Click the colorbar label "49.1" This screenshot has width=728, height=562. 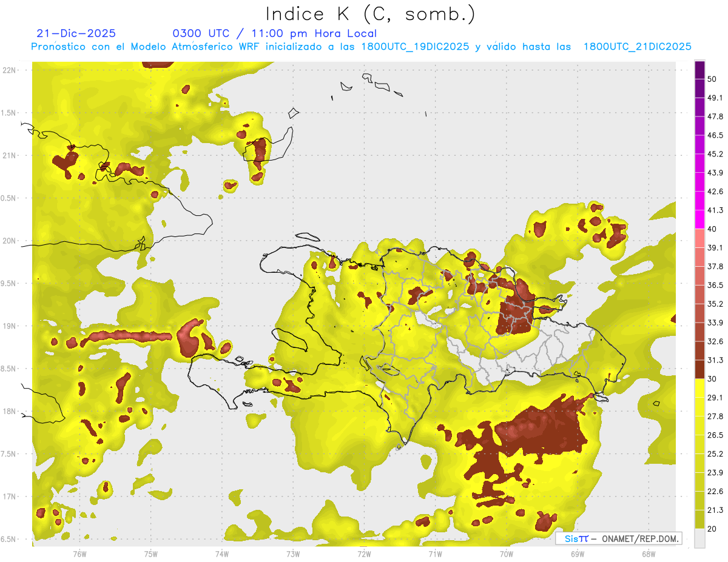[715, 98]
